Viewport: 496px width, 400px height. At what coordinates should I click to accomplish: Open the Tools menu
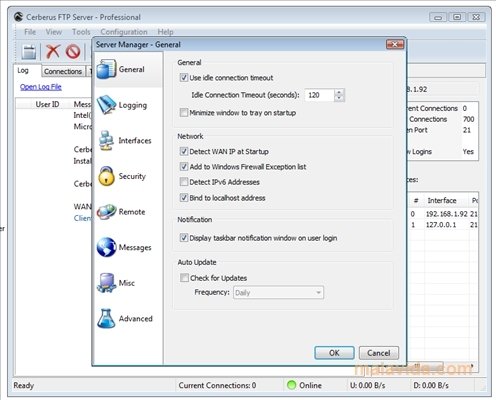tap(81, 32)
